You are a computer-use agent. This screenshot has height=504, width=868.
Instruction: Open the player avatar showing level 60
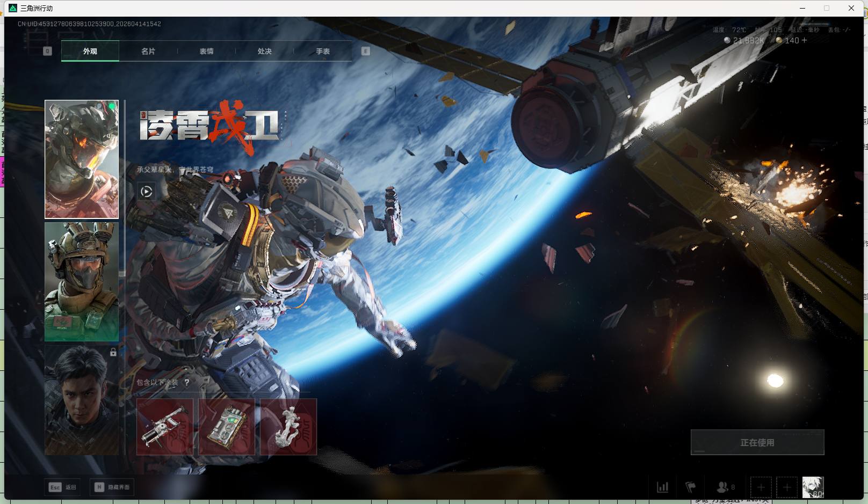813,487
